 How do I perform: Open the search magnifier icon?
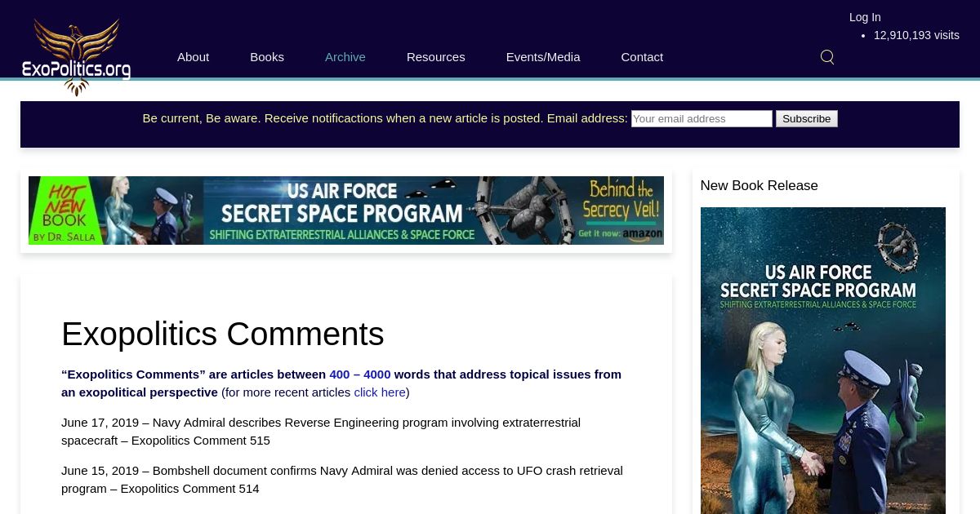[x=827, y=57]
